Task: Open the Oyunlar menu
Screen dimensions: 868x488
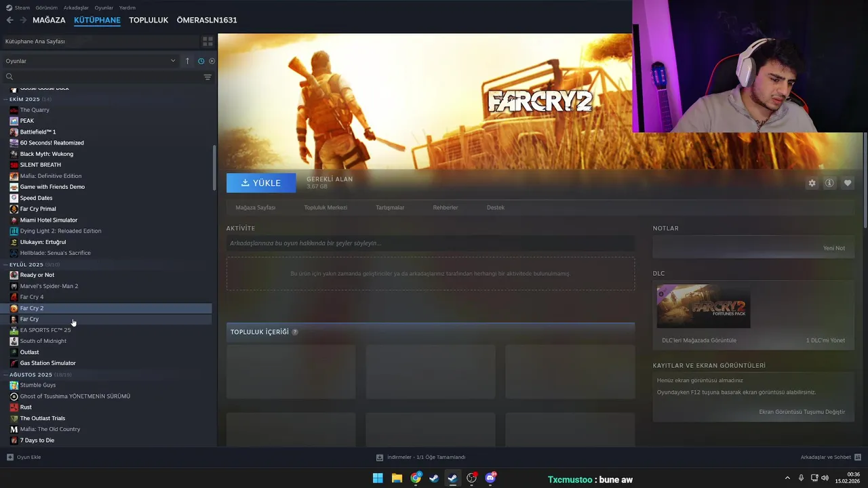Action: click(x=104, y=7)
